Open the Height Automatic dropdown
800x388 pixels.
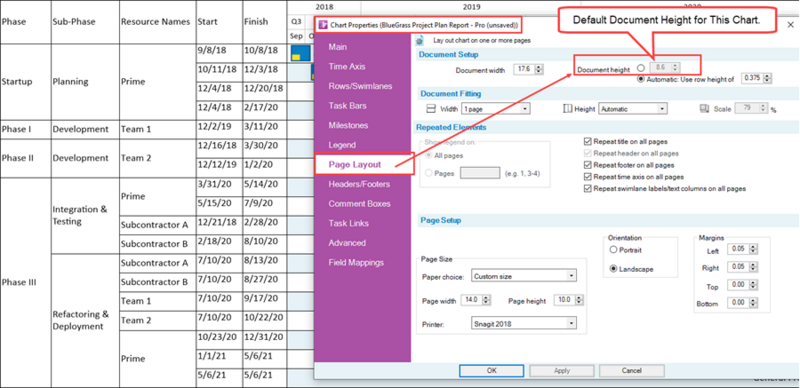click(x=633, y=109)
